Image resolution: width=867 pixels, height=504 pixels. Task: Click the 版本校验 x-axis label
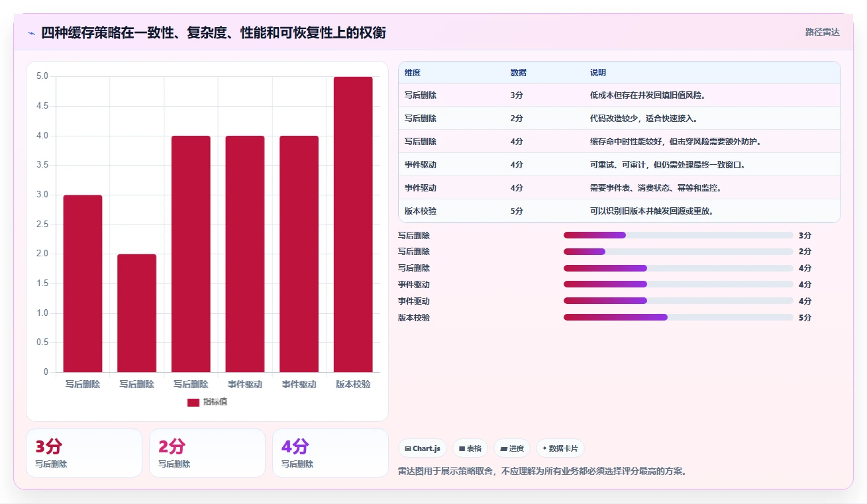[353, 384]
